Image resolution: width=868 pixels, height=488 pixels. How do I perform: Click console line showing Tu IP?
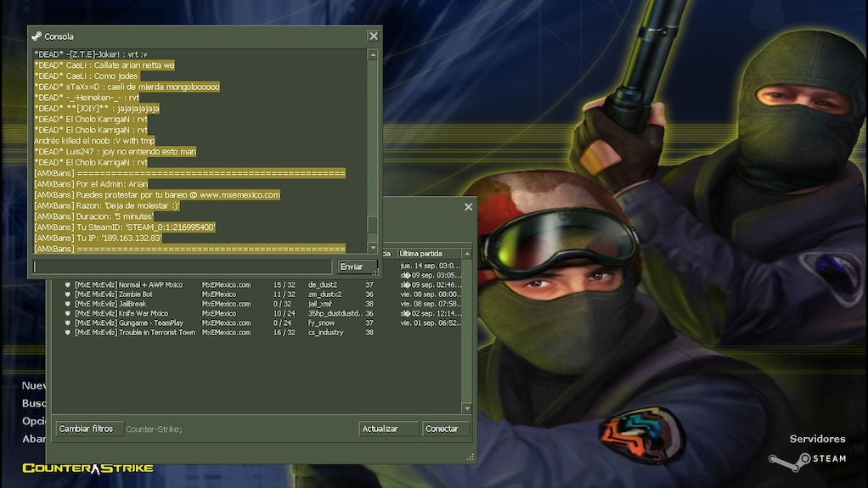[x=98, y=238]
